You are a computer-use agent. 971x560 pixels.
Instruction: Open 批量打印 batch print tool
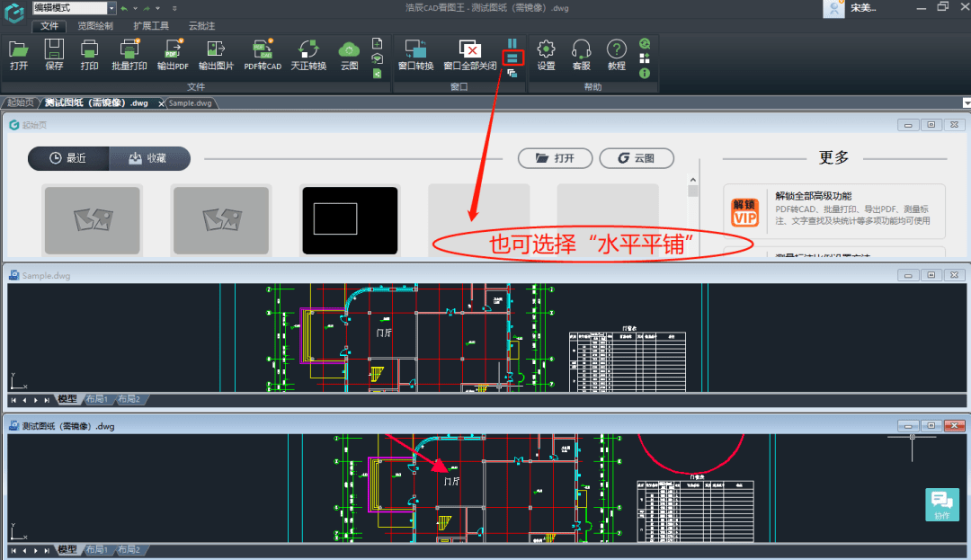129,54
